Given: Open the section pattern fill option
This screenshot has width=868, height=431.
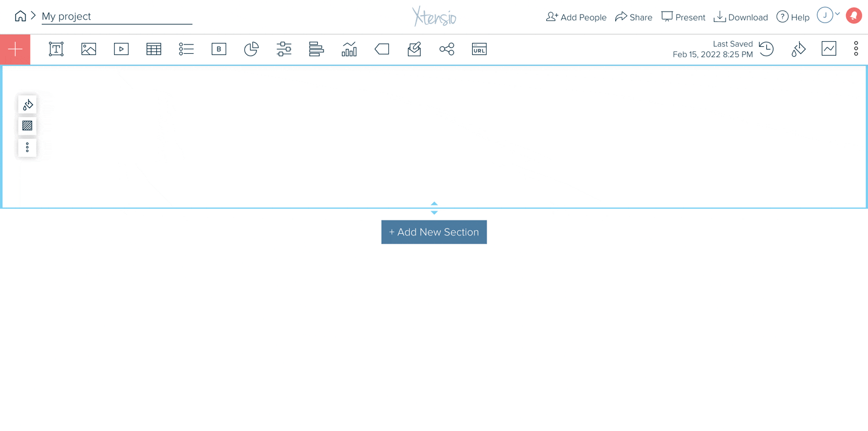Looking at the screenshot, I should pos(27,126).
